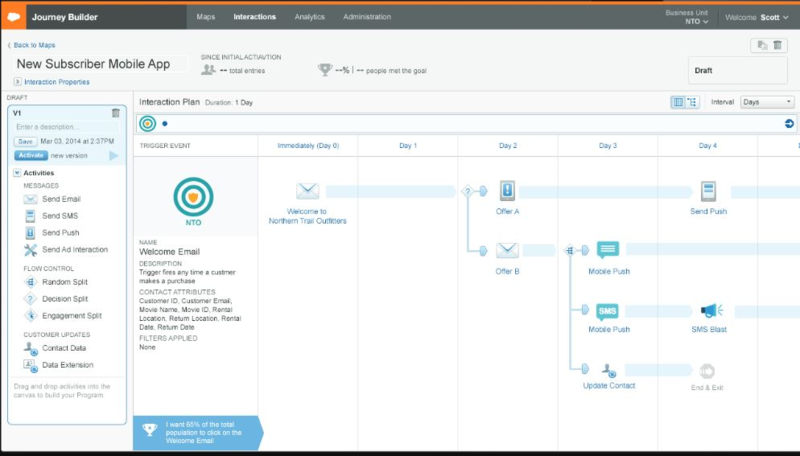
Task: Open the Analytics menu
Action: (309, 17)
